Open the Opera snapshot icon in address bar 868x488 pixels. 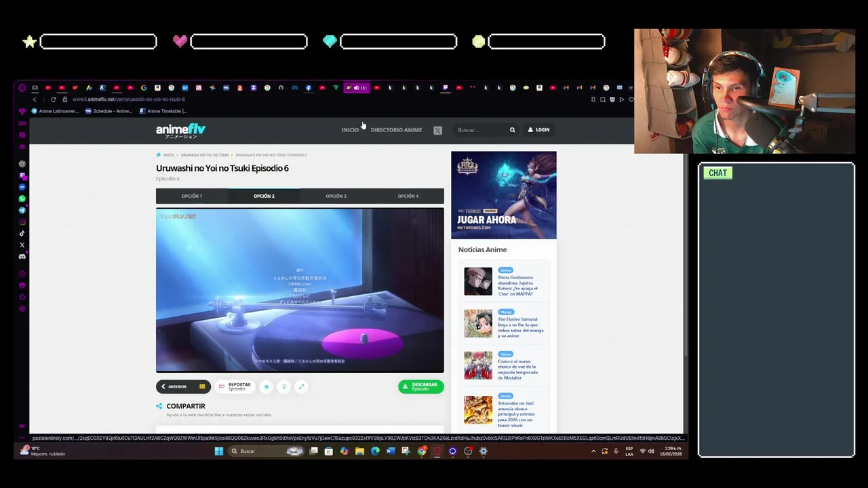(x=603, y=100)
